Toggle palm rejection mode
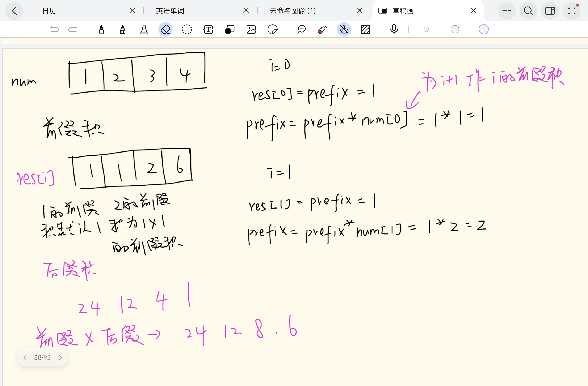The height and width of the screenshot is (386, 588). pos(344,29)
